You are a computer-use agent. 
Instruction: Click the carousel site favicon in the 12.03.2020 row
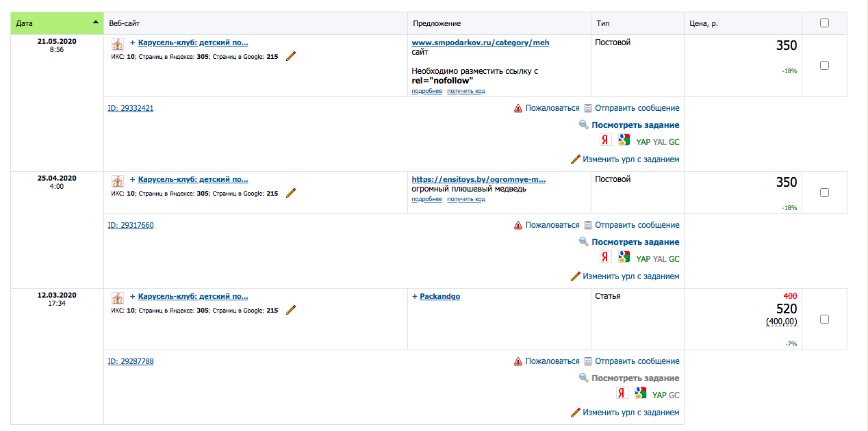click(x=118, y=298)
